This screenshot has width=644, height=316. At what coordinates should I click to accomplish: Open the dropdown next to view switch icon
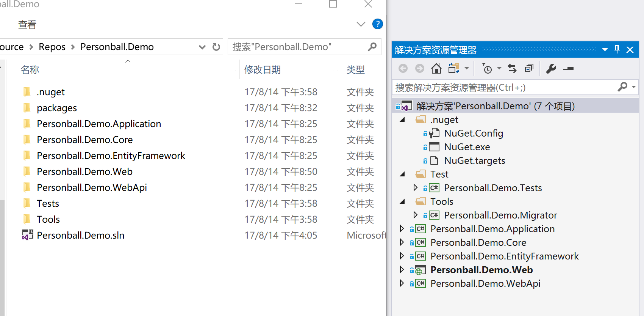click(467, 68)
